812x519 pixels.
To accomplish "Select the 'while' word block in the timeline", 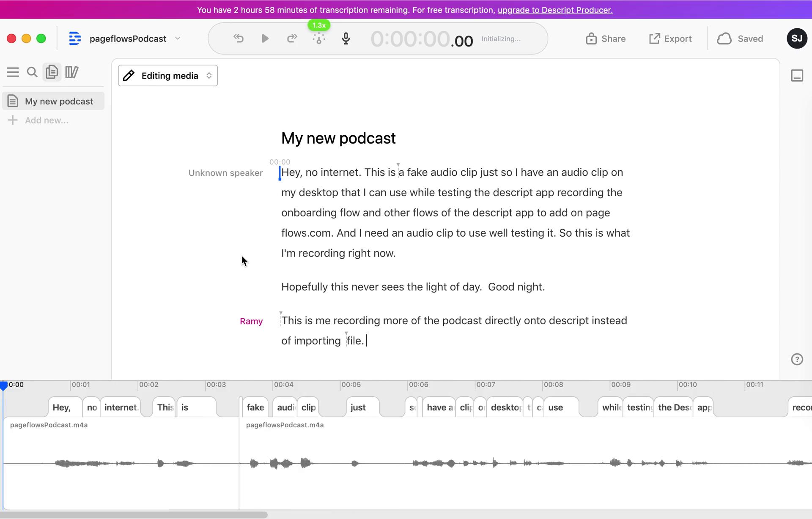I will coord(610,407).
